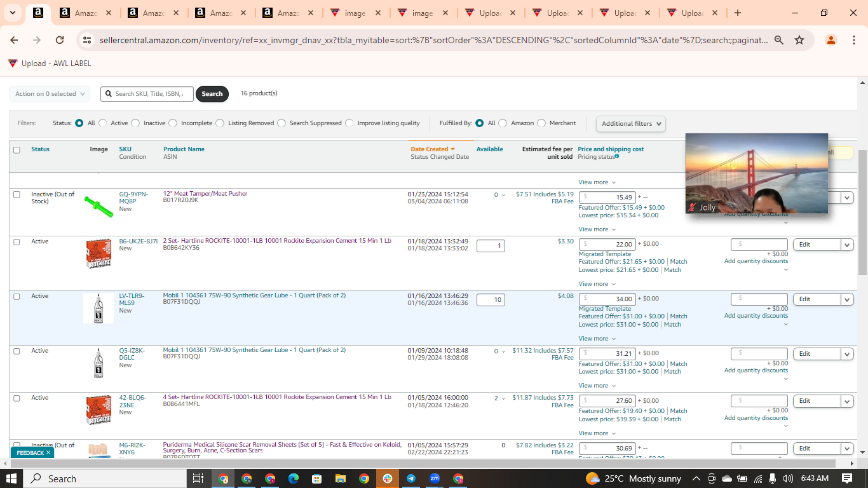
Task: Click the volume speaker icon in tray
Action: tap(788, 478)
